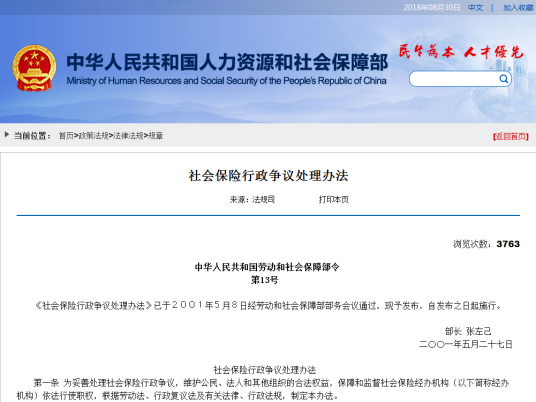This screenshot has height=402, width=536.
Task: Open 规章 breadcrumb link
Action: point(156,136)
